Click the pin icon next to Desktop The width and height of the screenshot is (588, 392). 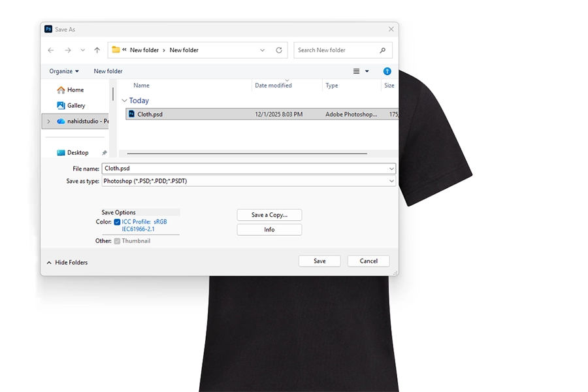103,152
